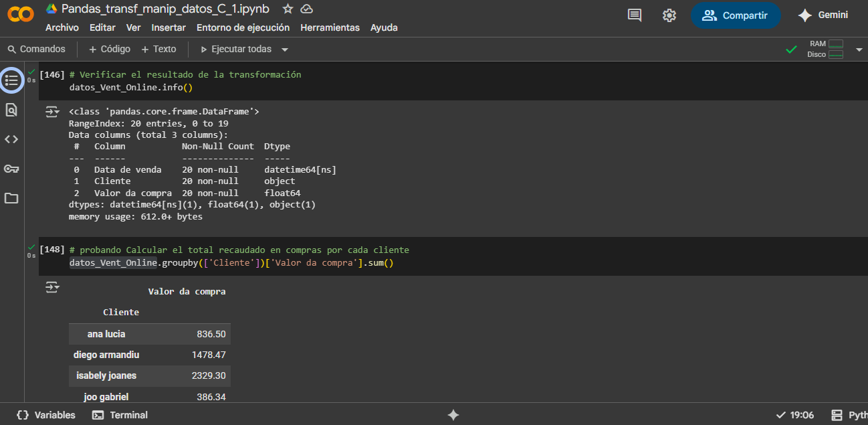The height and width of the screenshot is (425, 868).
Task: Click Ejecutar todas to run all cells
Action: pyautogui.click(x=237, y=49)
